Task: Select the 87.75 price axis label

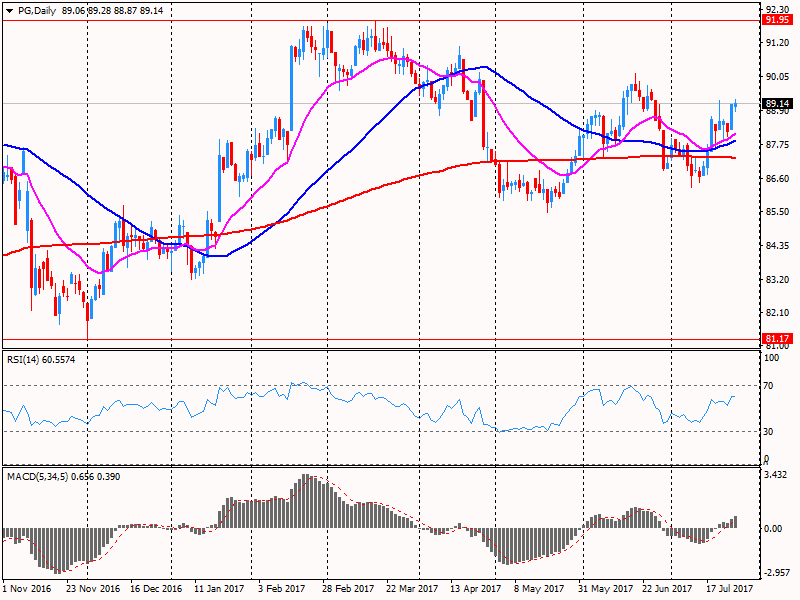Action: [777, 145]
